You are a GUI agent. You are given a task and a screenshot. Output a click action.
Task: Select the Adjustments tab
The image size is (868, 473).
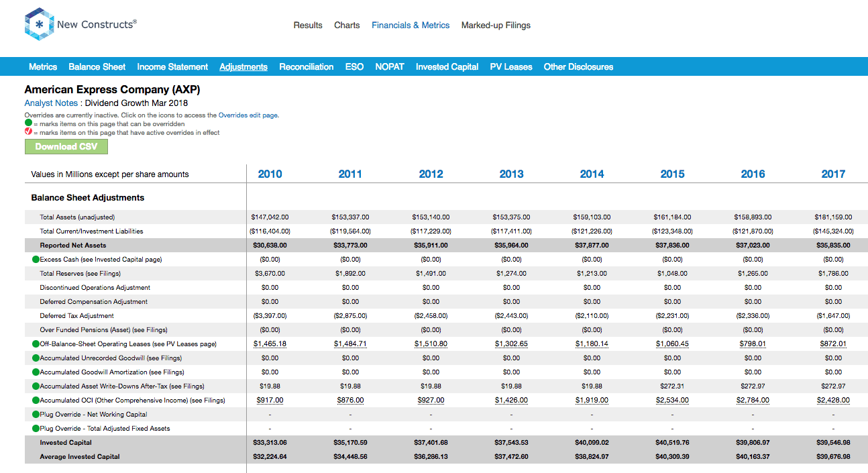243,67
